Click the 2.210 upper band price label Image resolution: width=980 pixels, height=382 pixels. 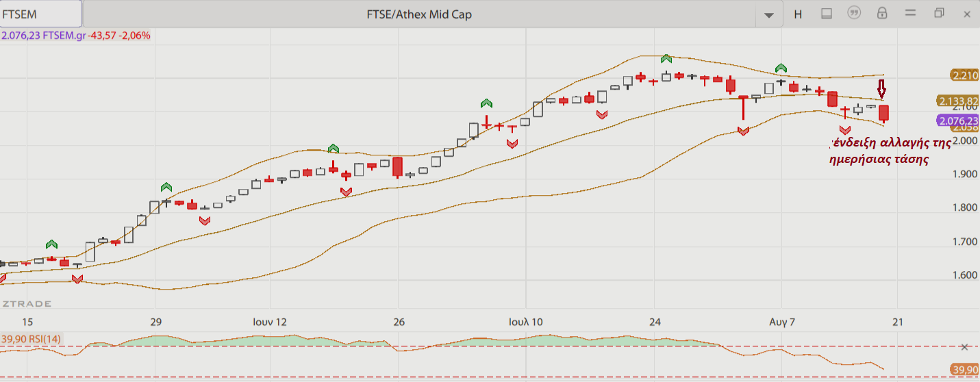[x=964, y=75]
